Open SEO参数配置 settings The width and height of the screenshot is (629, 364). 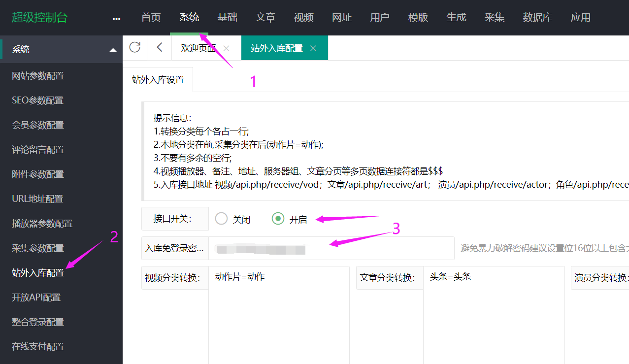(x=37, y=100)
